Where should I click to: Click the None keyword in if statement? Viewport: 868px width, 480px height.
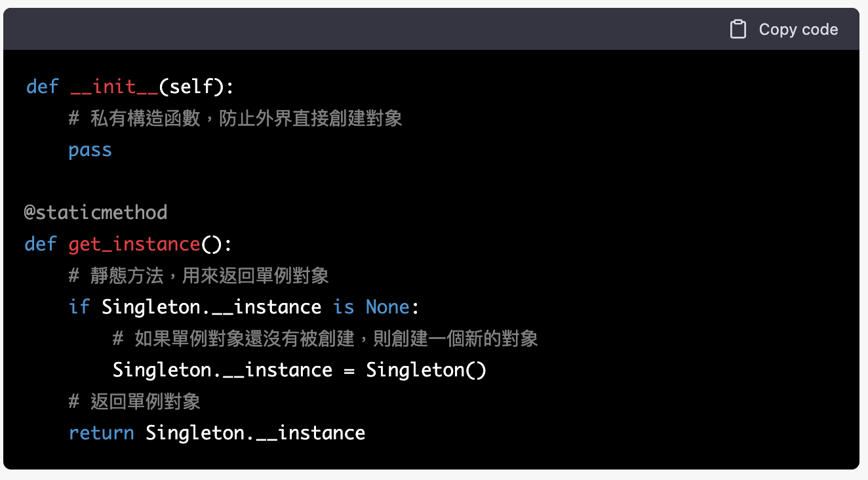[387, 307]
